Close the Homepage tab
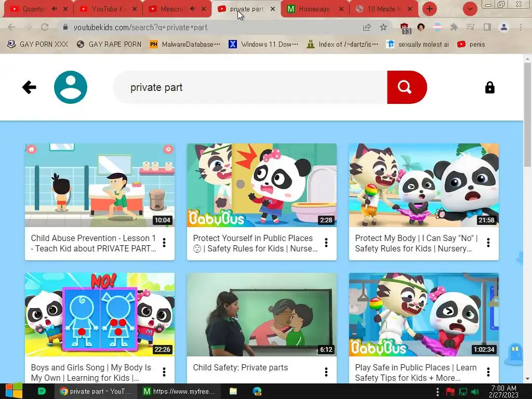The height and width of the screenshot is (399, 532). pyautogui.click(x=341, y=9)
